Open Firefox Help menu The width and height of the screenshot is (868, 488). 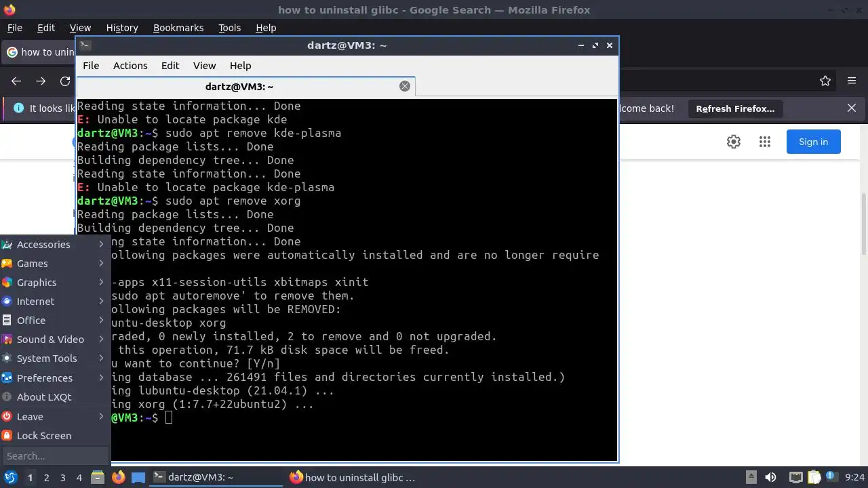tap(266, 28)
